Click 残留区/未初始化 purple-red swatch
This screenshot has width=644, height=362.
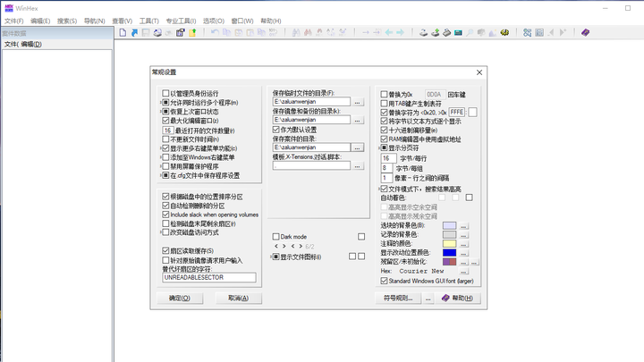pos(449,261)
